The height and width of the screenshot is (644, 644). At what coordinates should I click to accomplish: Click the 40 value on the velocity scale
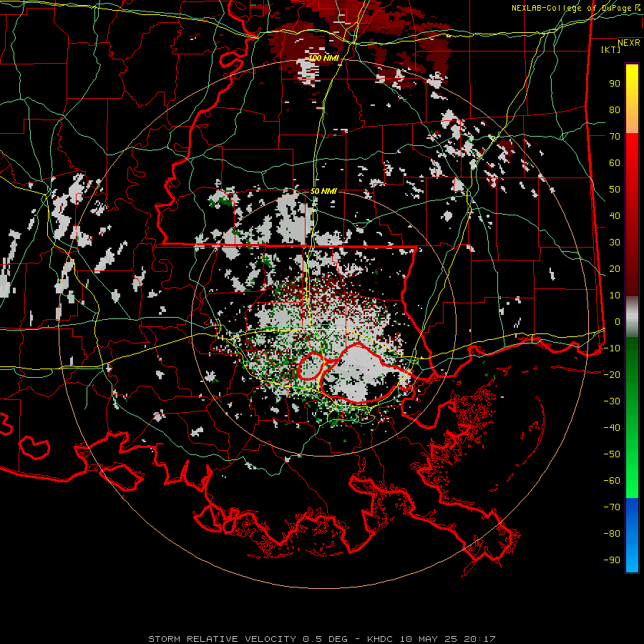click(615, 216)
